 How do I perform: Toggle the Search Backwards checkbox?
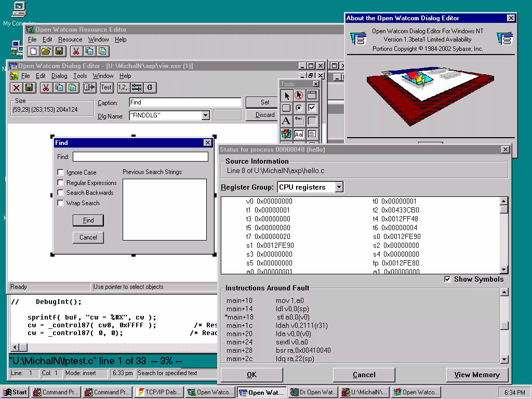pyautogui.click(x=60, y=193)
